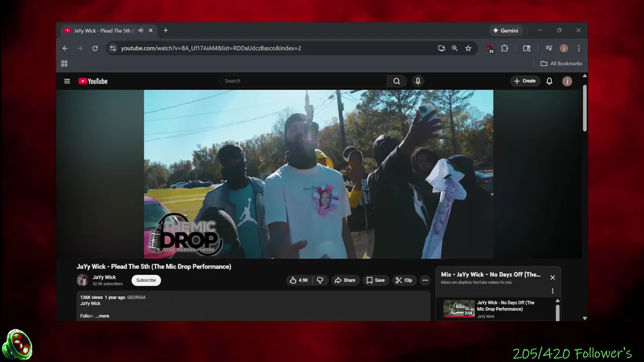The image size is (644, 362).
Task: Click the address bar URL
Action: (211, 48)
